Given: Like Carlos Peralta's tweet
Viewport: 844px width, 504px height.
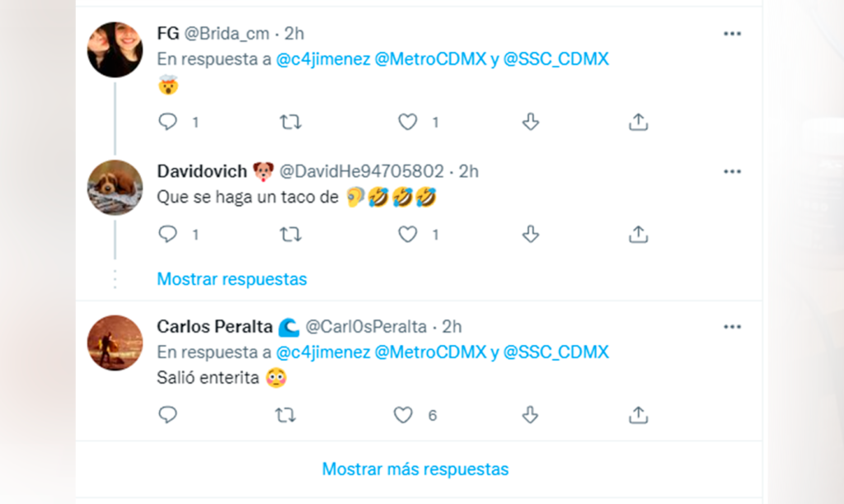Looking at the screenshot, I should click(403, 415).
